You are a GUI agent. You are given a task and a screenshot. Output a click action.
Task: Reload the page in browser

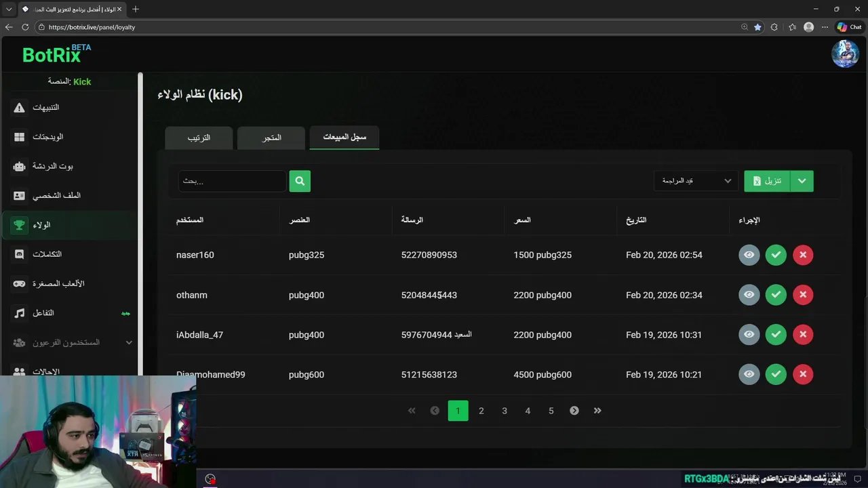pyautogui.click(x=25, y=27)
